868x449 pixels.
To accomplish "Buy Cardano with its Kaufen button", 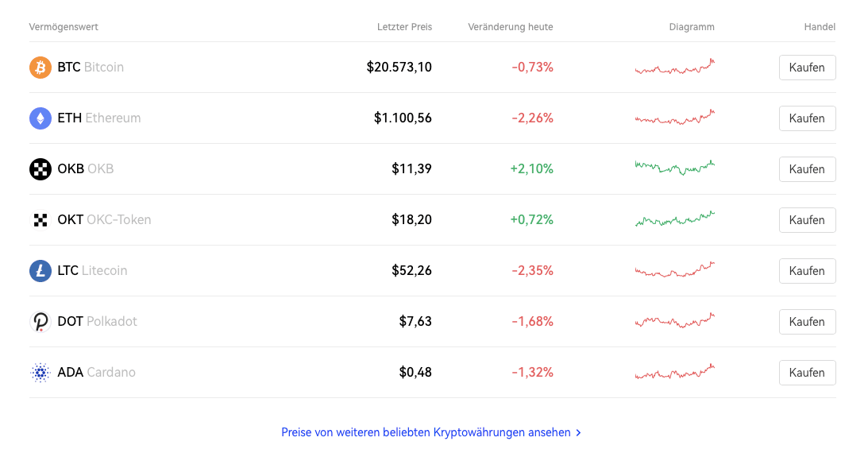I will [807, 373].
